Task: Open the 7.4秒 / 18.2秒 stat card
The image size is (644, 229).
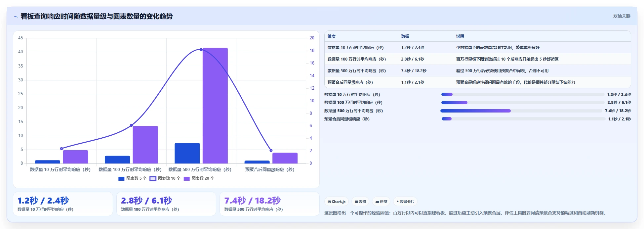Action: [x=269, y=204]
